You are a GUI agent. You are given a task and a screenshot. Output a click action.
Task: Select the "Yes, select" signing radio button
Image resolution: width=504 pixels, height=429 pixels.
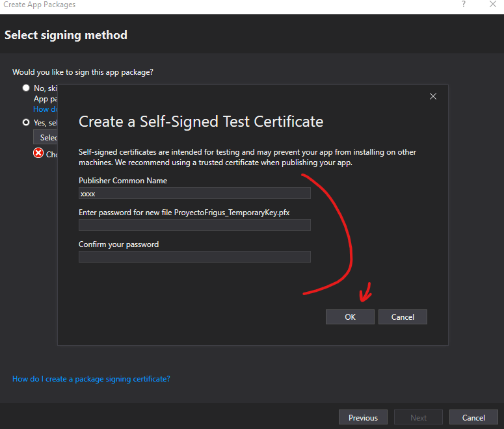coord(26,122)
